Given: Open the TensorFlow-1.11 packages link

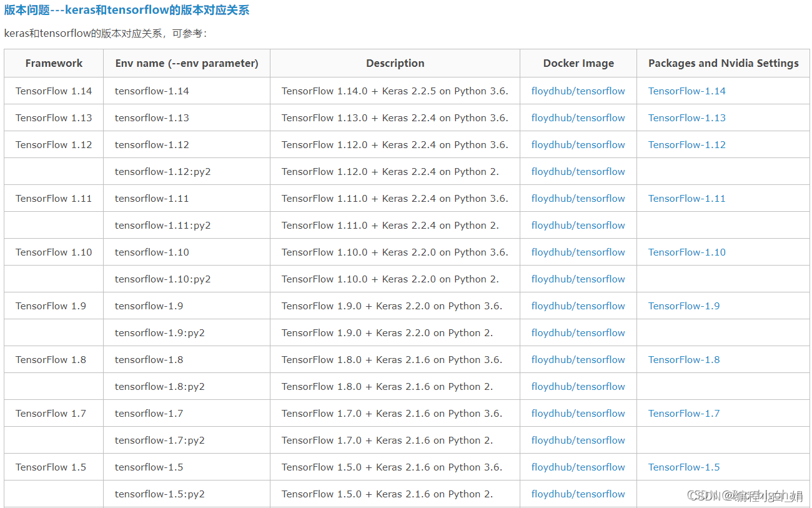Looking at the screenshot, I should (x=687, y=199).
